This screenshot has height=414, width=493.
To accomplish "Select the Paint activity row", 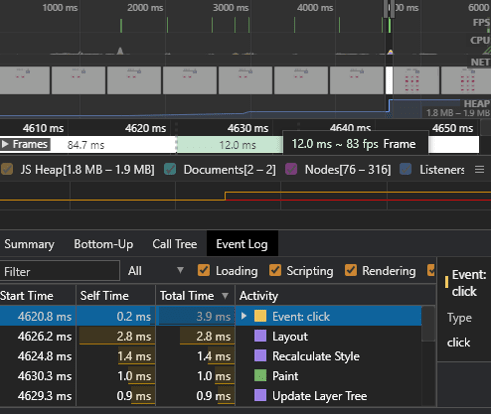I will click(x=211, y=376).
